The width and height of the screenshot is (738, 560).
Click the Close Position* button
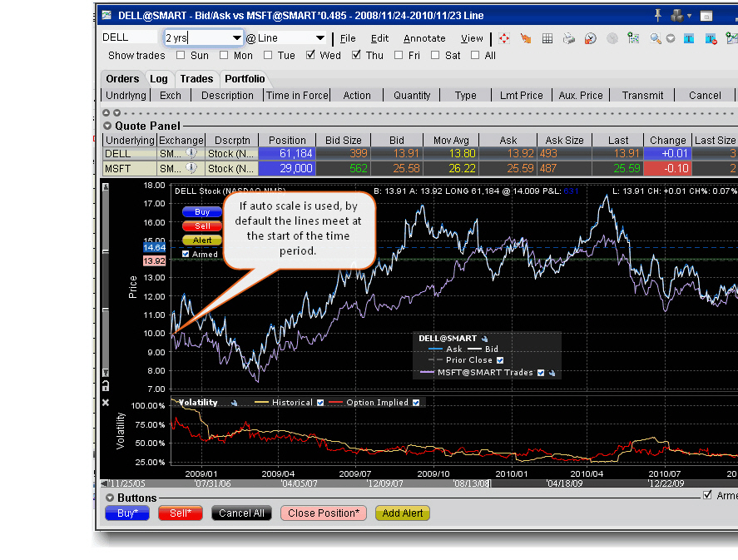coord(324,513)
